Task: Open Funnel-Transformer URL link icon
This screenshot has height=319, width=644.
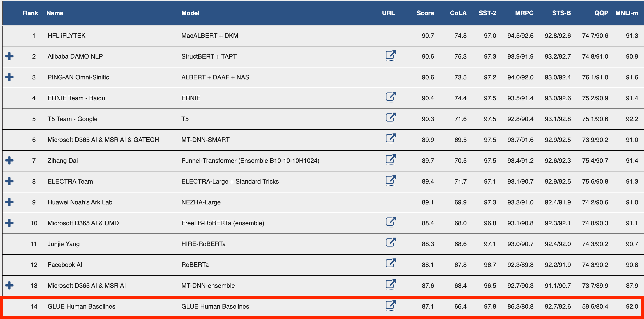Action: [x=390, y=159]
